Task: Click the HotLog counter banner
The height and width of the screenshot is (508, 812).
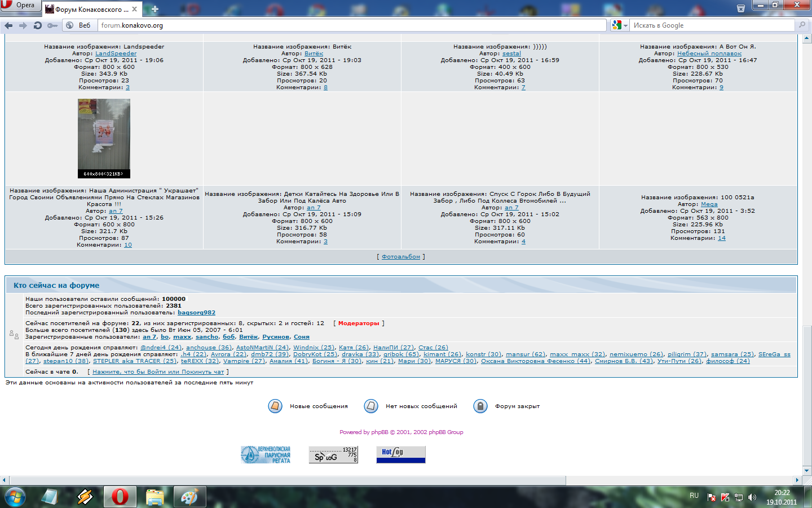Action: (x=401, y=455)
